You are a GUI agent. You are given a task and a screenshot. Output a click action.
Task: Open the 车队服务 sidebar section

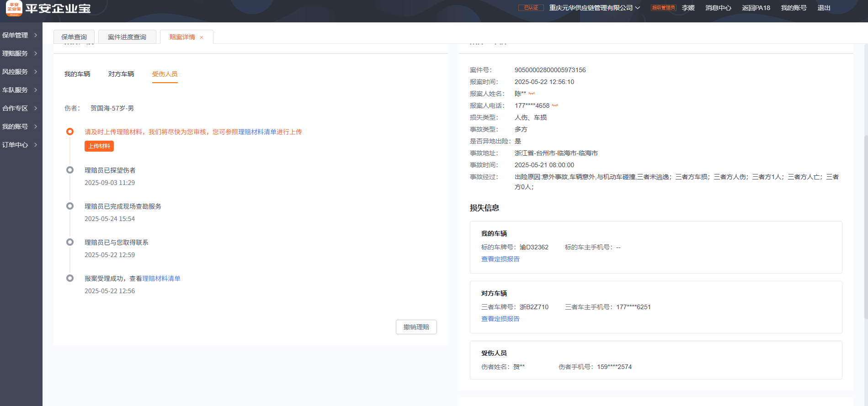pos(20,90)
